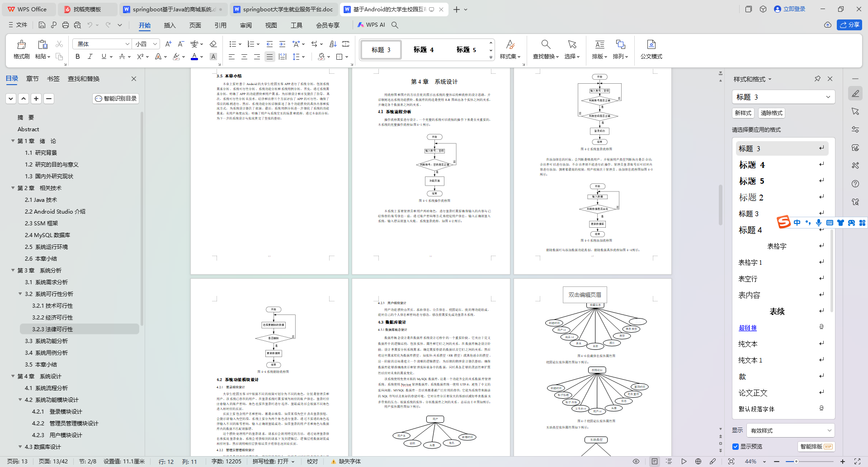Apply 标题 5 style from ribbon gallery
Image resolution: width=868 pixels, height=467 pixels.
(466, 50)
